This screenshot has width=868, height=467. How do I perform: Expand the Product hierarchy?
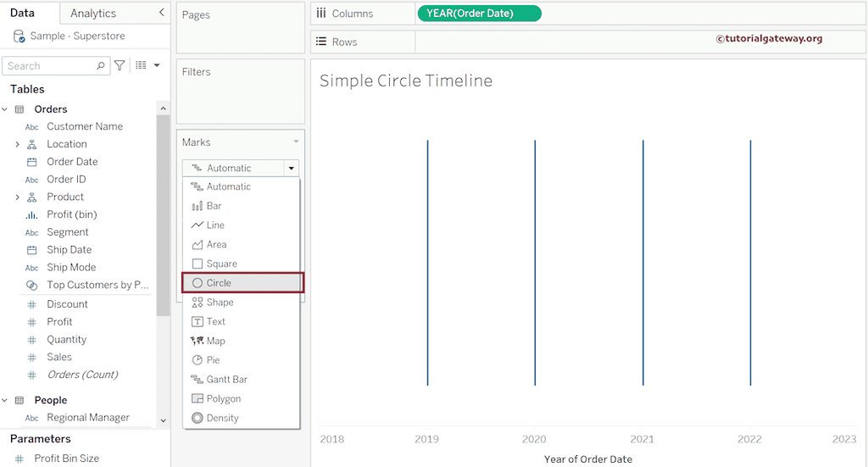click(x=17, y=197)
